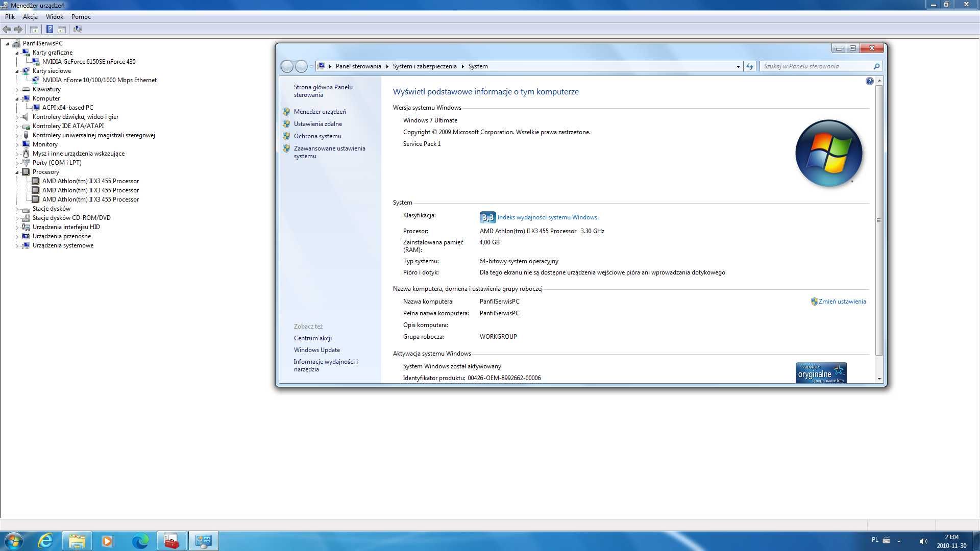Open Centrum akcji link

312,338
